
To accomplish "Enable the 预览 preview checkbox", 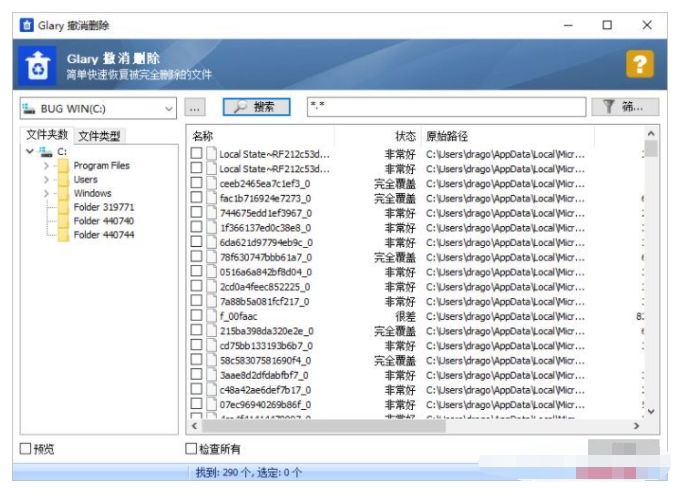I will click(25, 449).
